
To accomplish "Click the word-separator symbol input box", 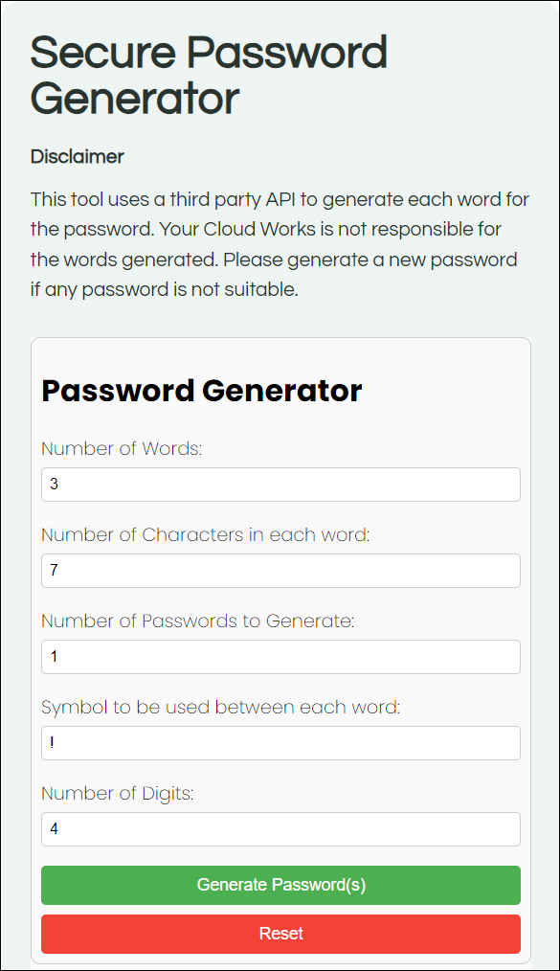I will (280, 742).
